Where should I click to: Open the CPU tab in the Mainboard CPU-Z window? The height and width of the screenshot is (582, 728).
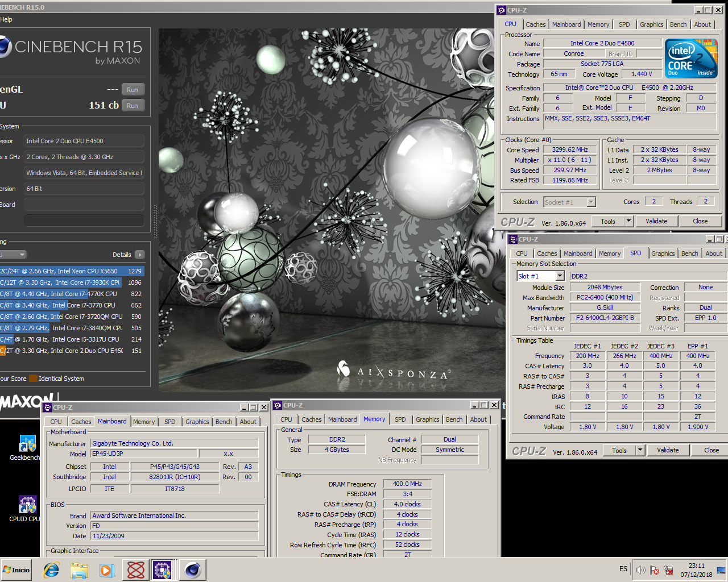tap(56, 422)
